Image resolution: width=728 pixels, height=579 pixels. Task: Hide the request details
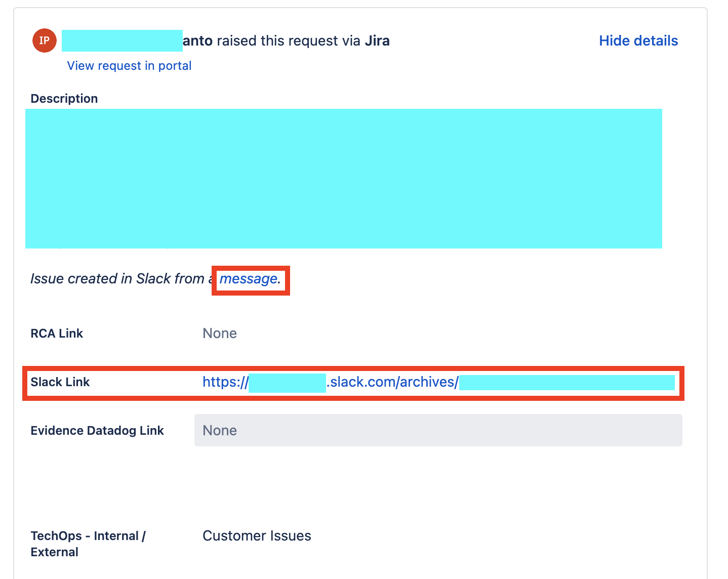[x=638, y=41]
